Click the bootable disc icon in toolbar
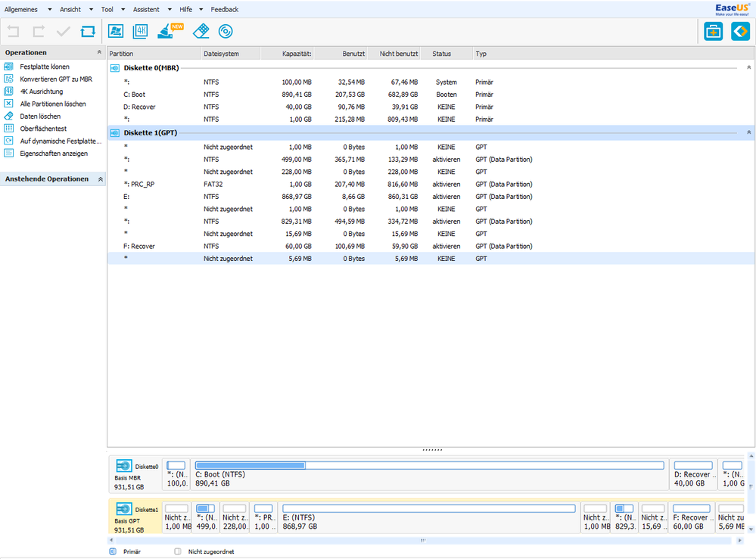 225,32
